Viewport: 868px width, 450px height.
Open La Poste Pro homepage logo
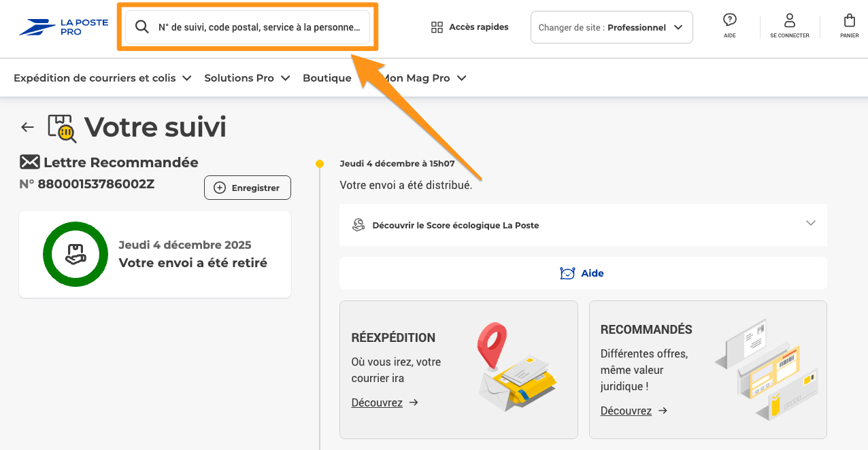click(x=63, y=27)
